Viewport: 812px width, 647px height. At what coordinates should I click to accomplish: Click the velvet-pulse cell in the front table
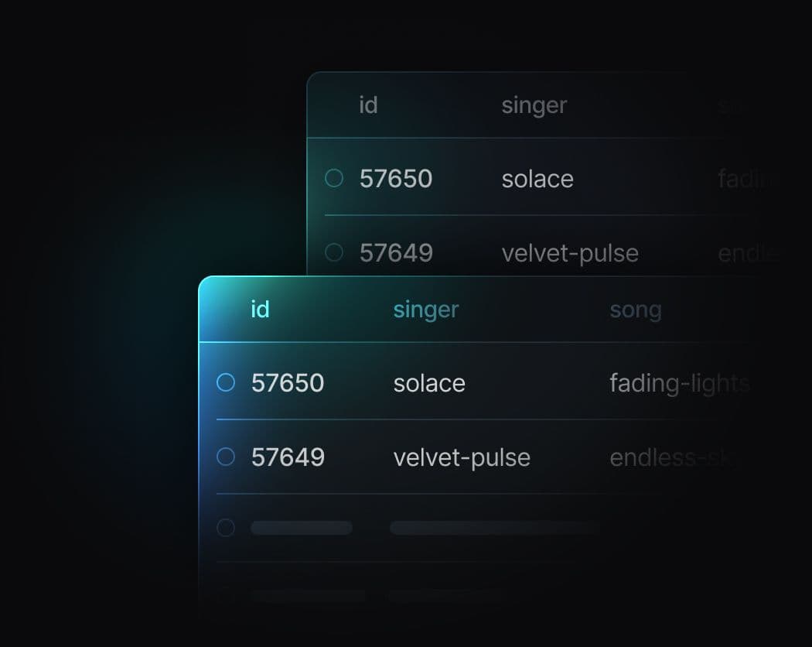click(462, 457)
